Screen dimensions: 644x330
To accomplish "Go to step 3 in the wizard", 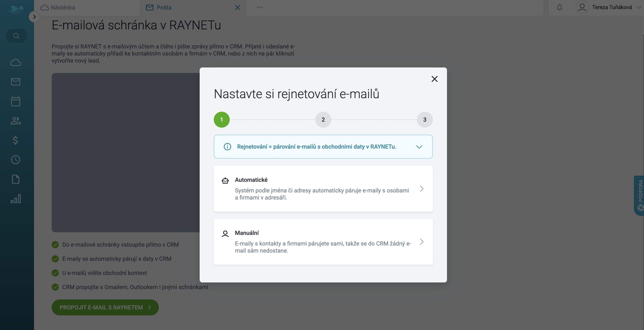I will [425, 120].
